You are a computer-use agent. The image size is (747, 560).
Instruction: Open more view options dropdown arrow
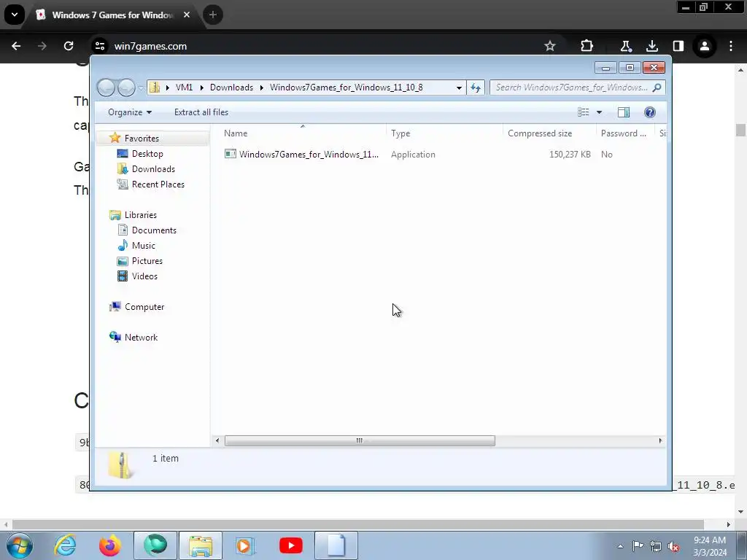600,112
